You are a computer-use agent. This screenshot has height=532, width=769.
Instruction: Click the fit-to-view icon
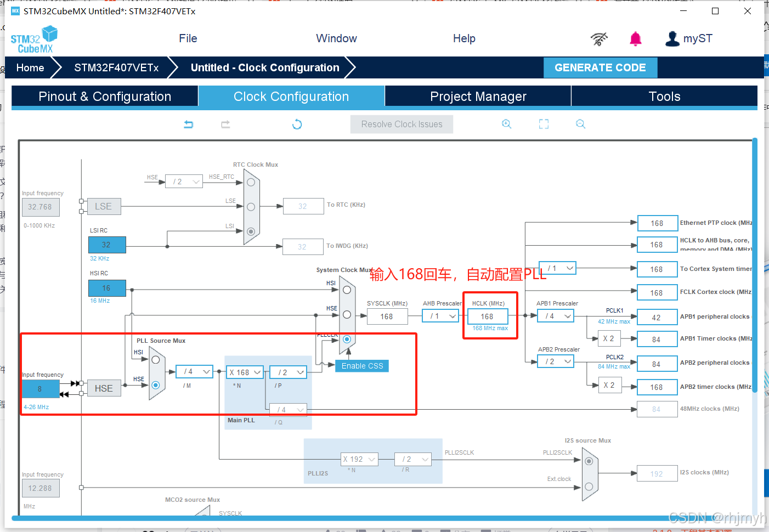click(x=544, y=123)
